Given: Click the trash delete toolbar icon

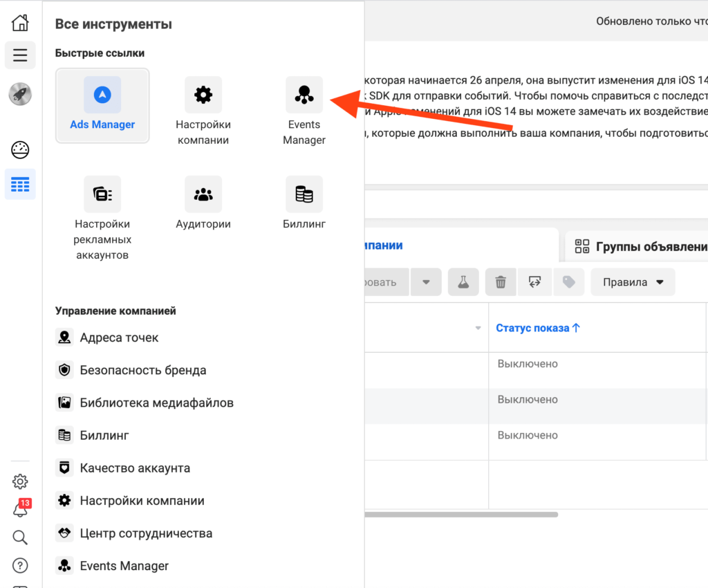Looking at the screenshot, I should click(x=501, y=282).
